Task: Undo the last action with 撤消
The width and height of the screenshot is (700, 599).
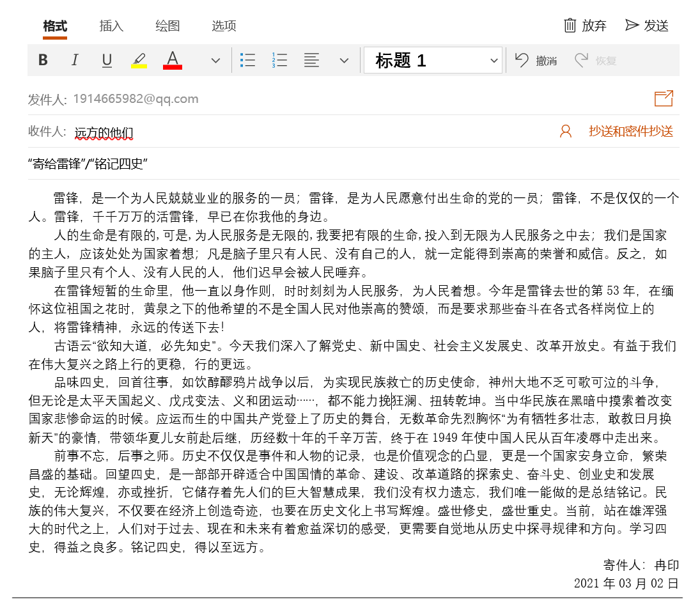Action: tap(536, 61)
